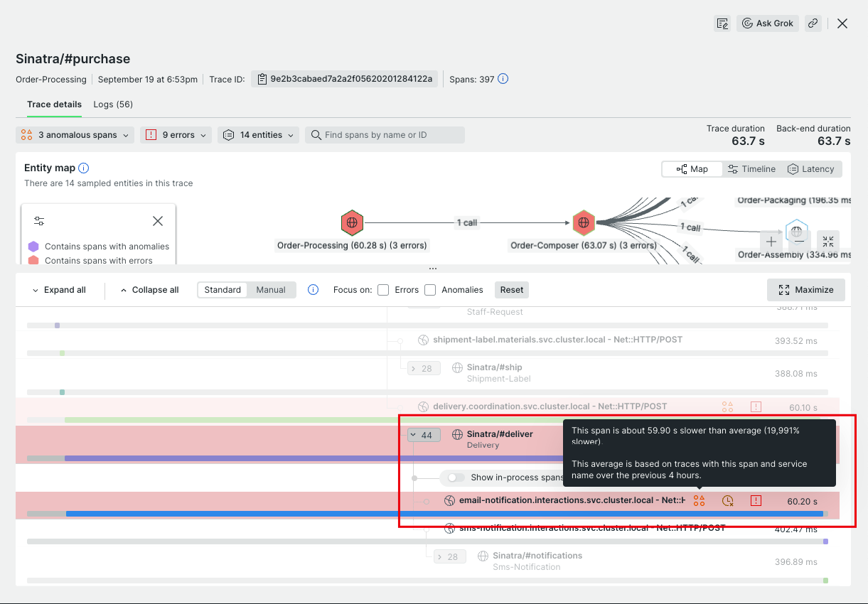This screenshot has width=868, height=604.
Task: Zoom out on the entity map
Action: (x=800, y=241)
